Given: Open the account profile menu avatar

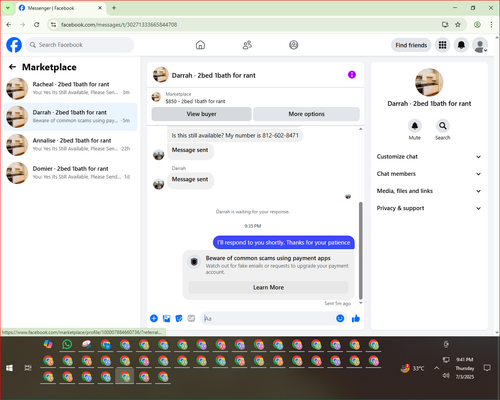Looking at the screenshot, I should 480,45.
